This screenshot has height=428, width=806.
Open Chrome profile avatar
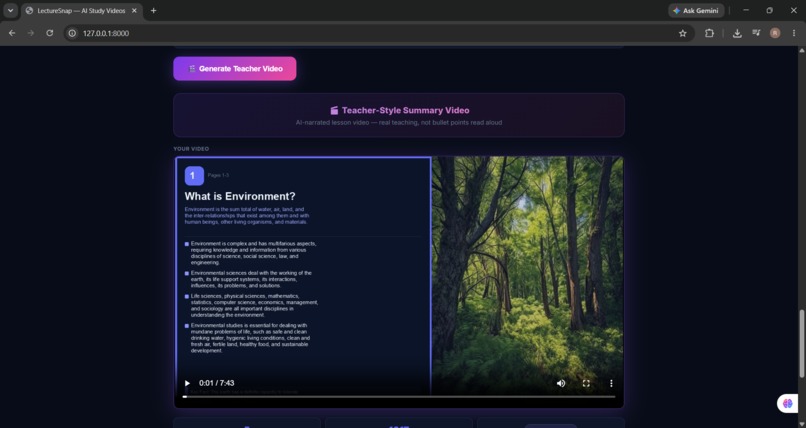pos(775,33)
